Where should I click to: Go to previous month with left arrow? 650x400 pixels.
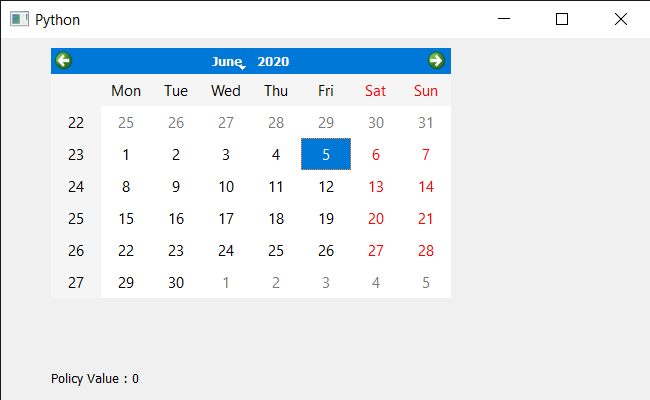pyautogui.click(x=63, y=61)
